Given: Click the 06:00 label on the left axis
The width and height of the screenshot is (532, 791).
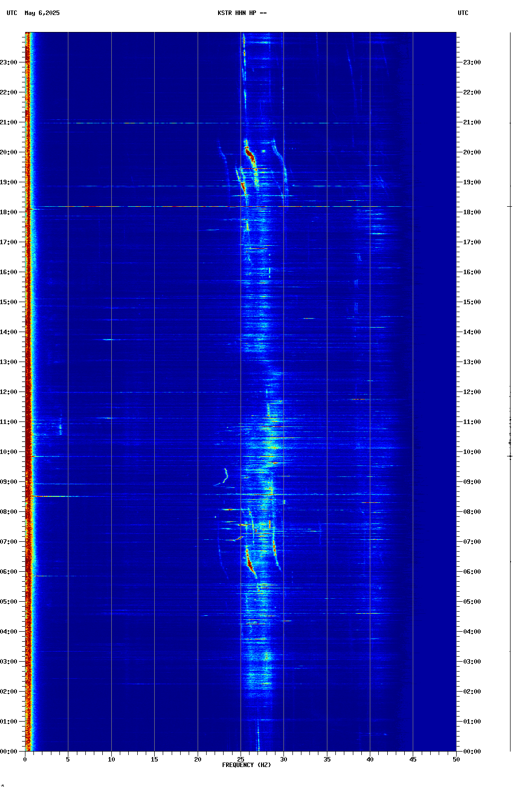Looking at the screenshot, I should coord(8,572).
